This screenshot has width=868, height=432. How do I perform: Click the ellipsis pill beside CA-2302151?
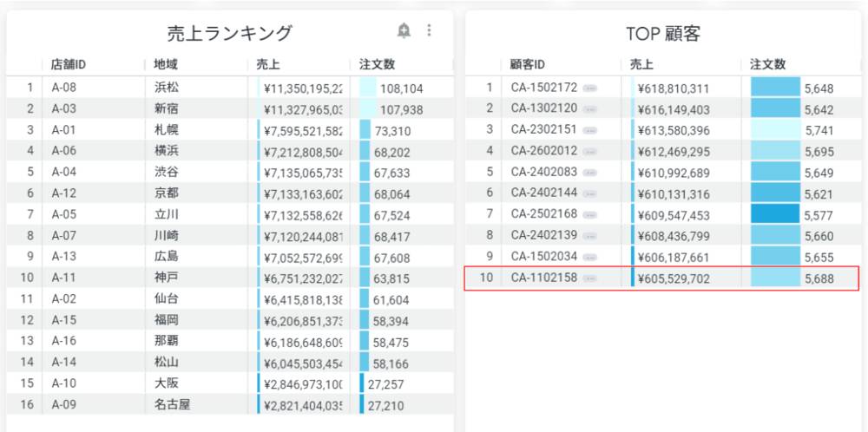[x=590, y=130]
